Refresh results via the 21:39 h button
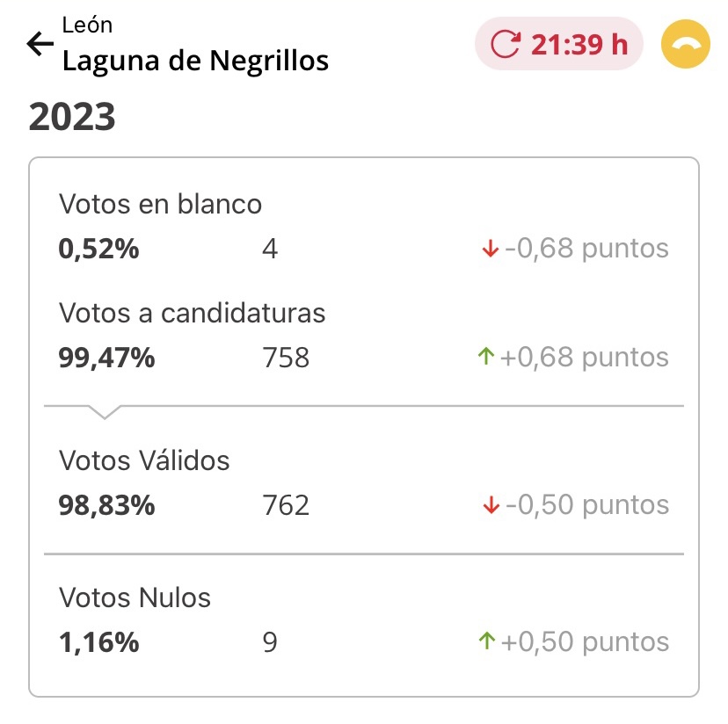 (x=558, y=44)
